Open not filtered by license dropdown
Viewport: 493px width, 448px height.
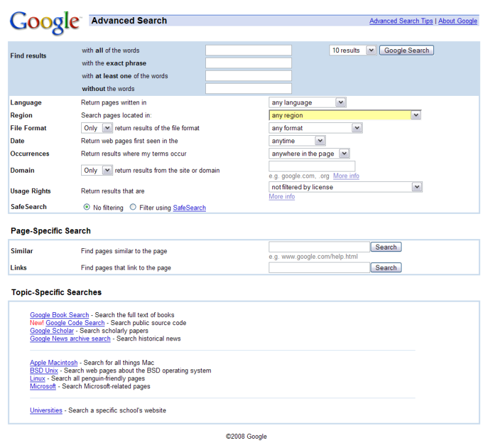point(345,187)
